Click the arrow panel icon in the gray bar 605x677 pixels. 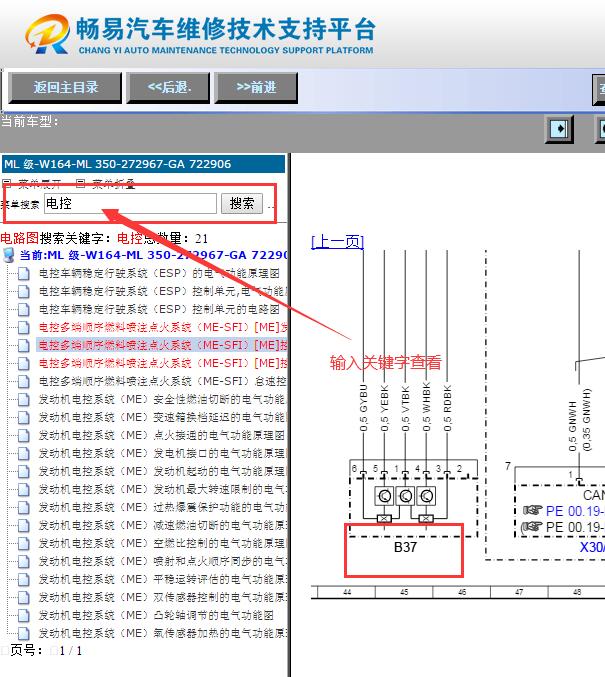(559, 129)
